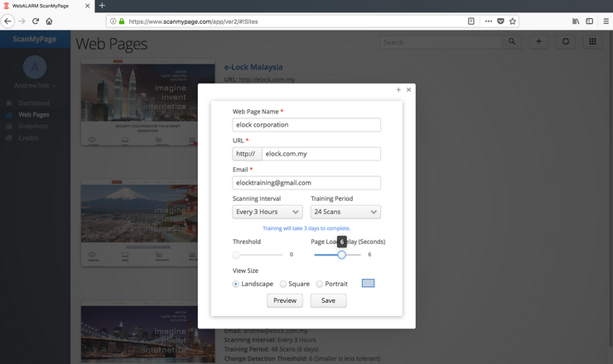Open the Dashboard sidebar item
Screen dimensions: 613x364
[x=34, y=103]
